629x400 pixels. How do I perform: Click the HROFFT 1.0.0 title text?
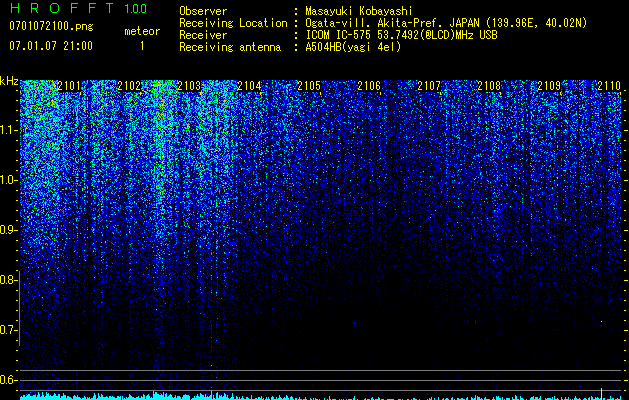78,8
